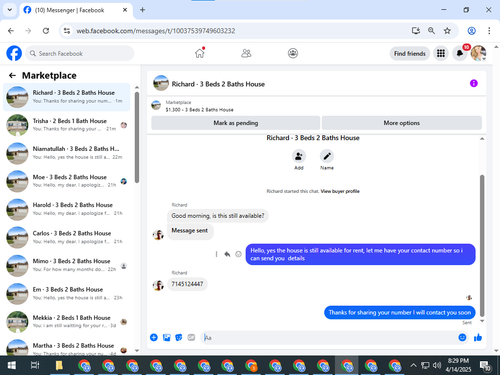This screenshot has height=375, width=500.
Task: Click the back arrow next to Marketplace
Action: point(12,76)
